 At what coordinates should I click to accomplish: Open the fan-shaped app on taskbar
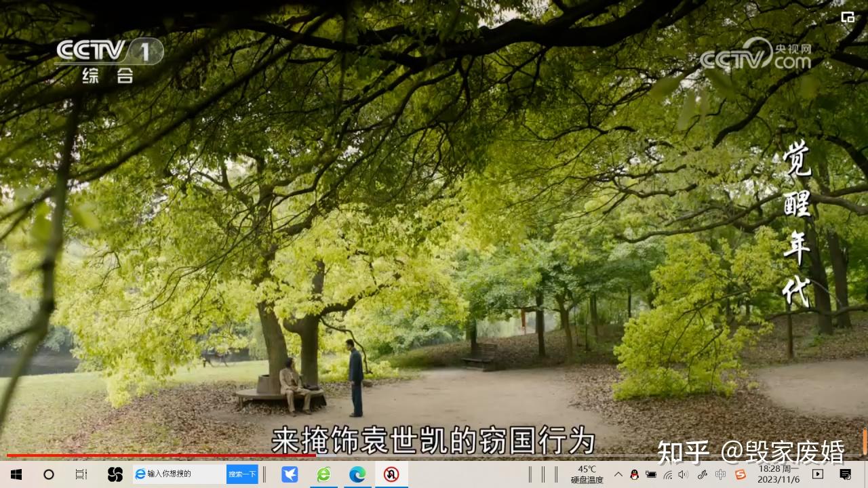[x=115, y=474]
